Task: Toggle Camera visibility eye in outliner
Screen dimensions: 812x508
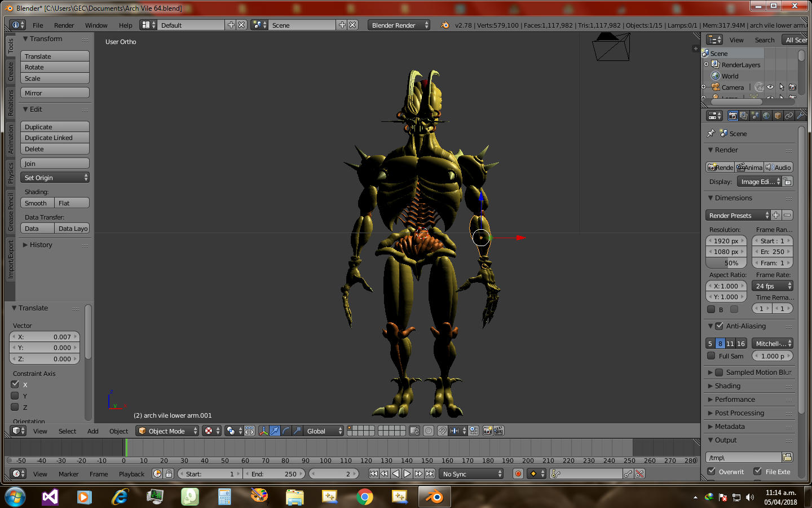Action: [x=770, y=87]
